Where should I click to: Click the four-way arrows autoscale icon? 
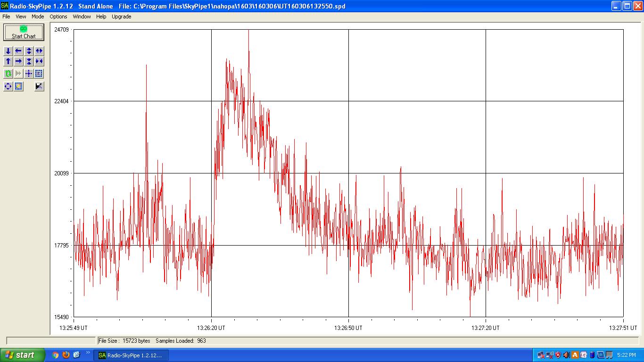coord(8,86)
